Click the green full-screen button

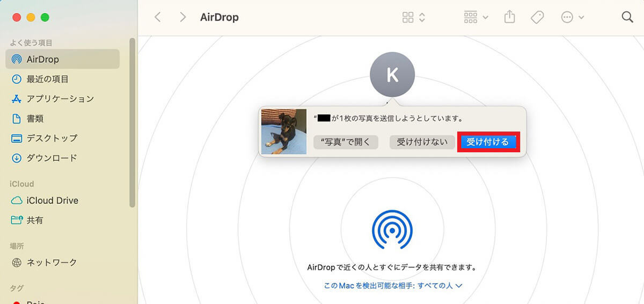click(45, 17)
